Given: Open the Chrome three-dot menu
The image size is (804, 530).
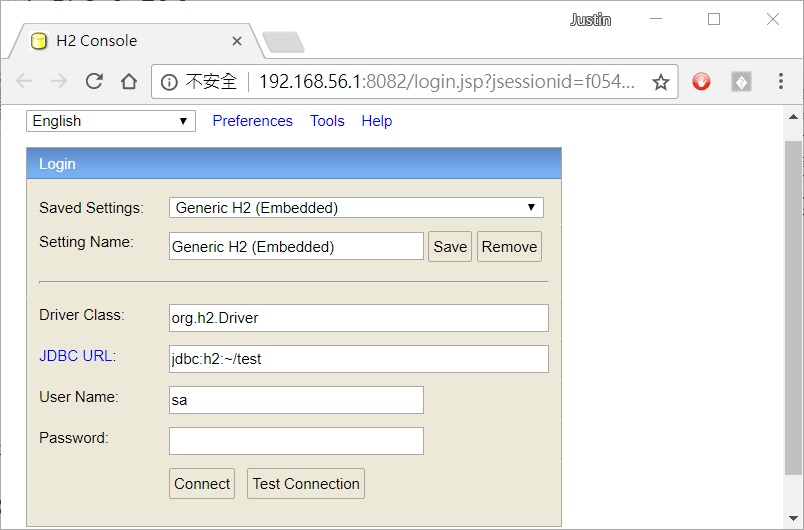Looking at the screenshot, I should [x=780, y=81].
